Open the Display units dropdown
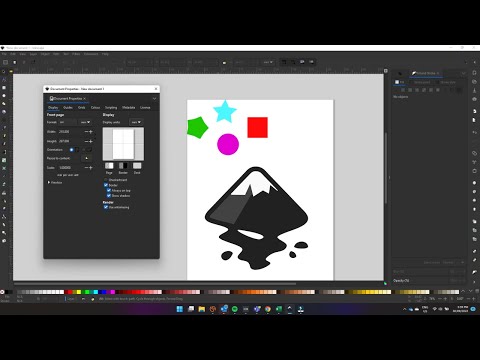The image size is (480, 360). point(136,122)
